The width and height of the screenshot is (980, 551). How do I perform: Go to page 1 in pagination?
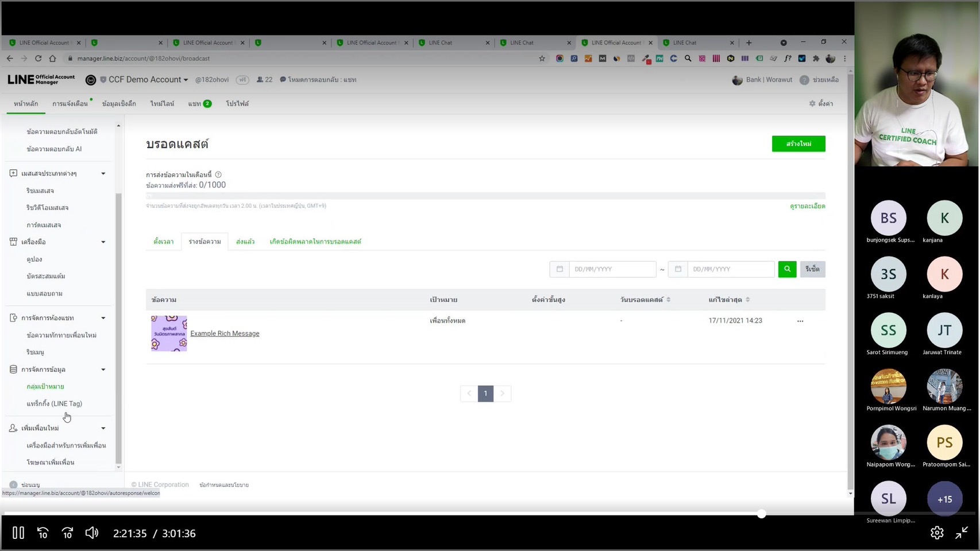(485, 393)
